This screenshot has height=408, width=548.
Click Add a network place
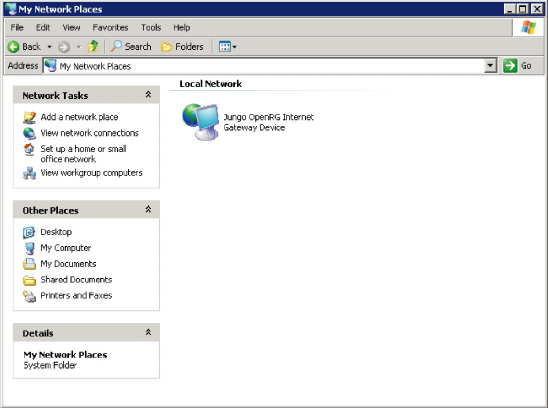(x=79, y=117)
